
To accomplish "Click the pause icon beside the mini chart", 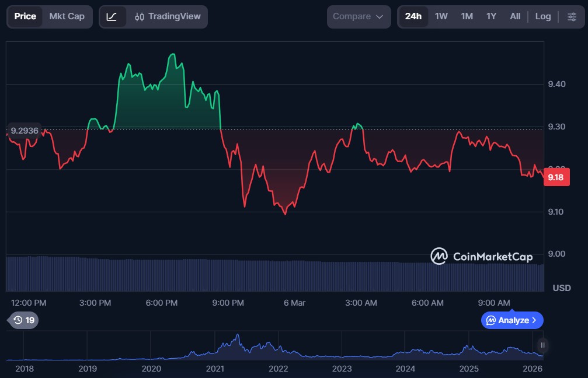I will click(542, 346).
